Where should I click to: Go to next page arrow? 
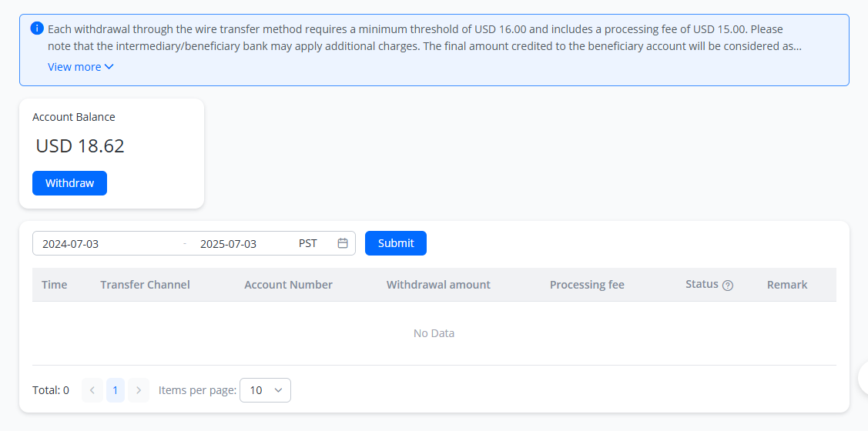139,390
